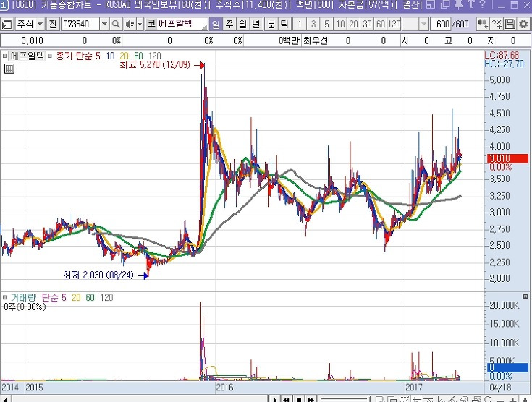This screenshot has width=532, height=402.
Task: Close the volume pane with x icon
Action: point(525,296)
